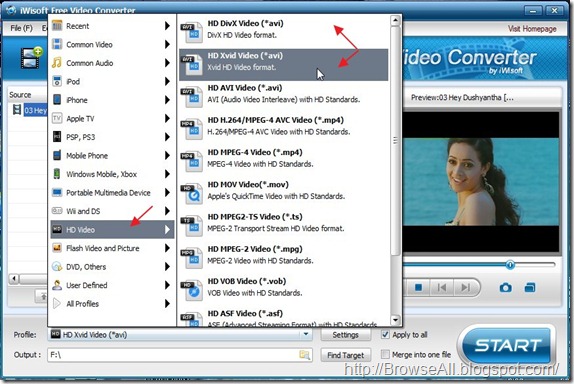The height and width of the screenshot is (384, 574).
Task: Choose HD MPEG-2 Video (*.mpg) format
Action: [283, 258]
